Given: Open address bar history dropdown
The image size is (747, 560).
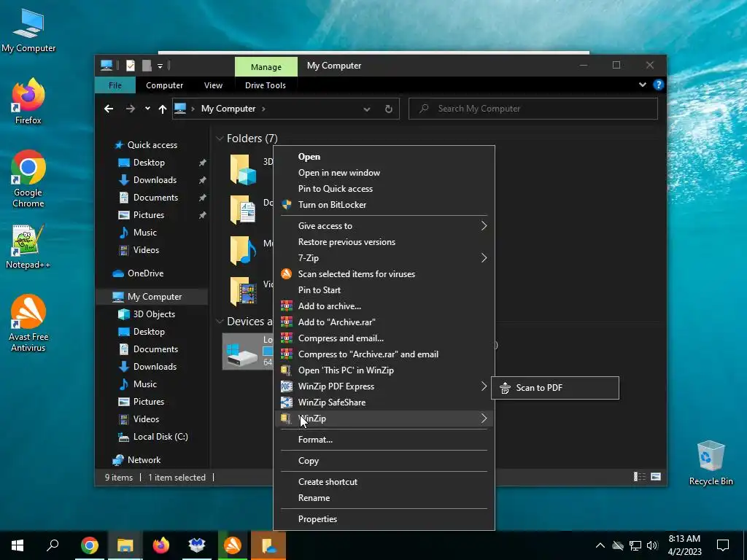Looking at the screenshot, I should [x=366, y=109].
